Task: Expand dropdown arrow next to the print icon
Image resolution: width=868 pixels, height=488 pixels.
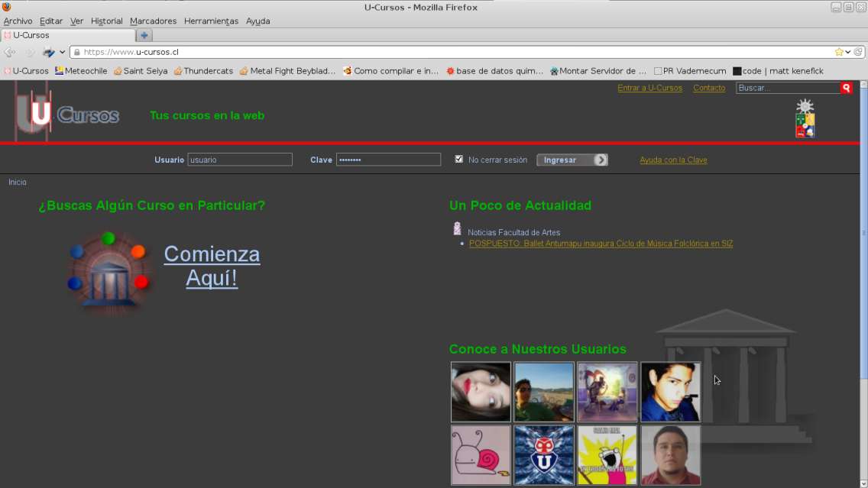Action: [x=62, y=52]
